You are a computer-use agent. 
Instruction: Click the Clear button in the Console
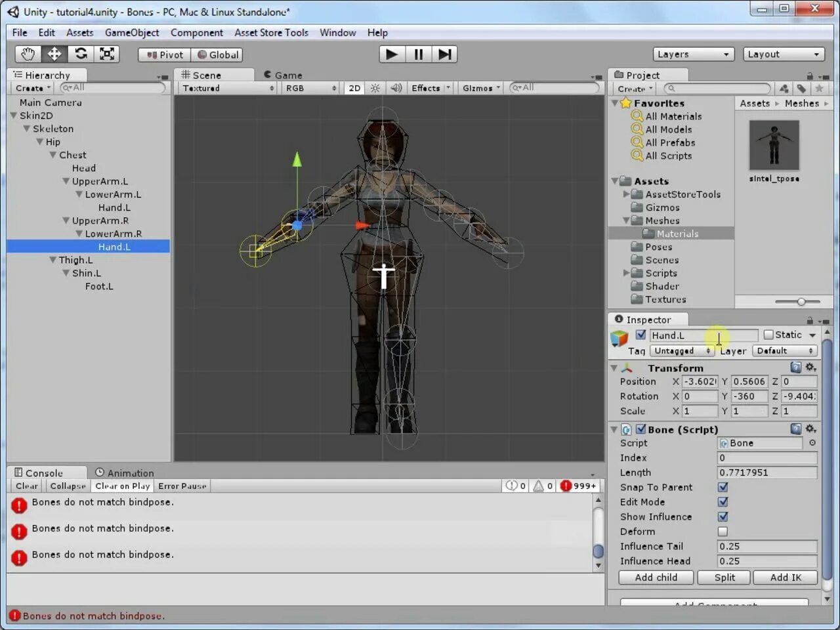point(26,486)
